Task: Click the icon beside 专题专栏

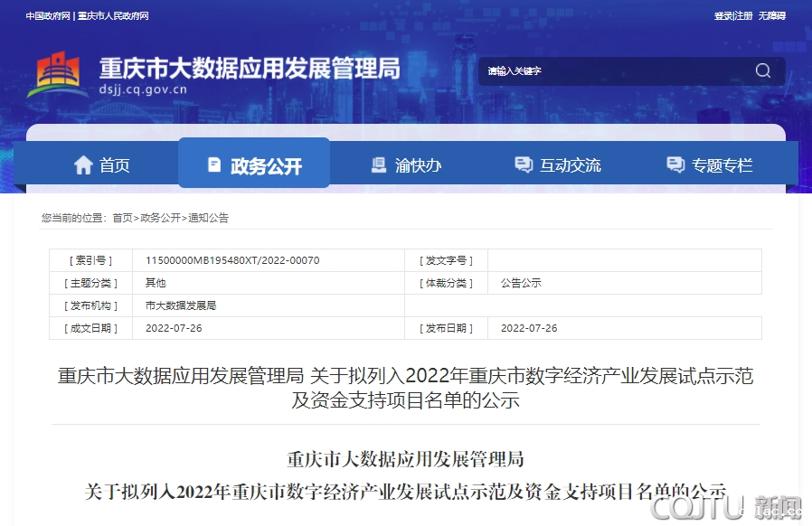Action: tap(675, 165)
